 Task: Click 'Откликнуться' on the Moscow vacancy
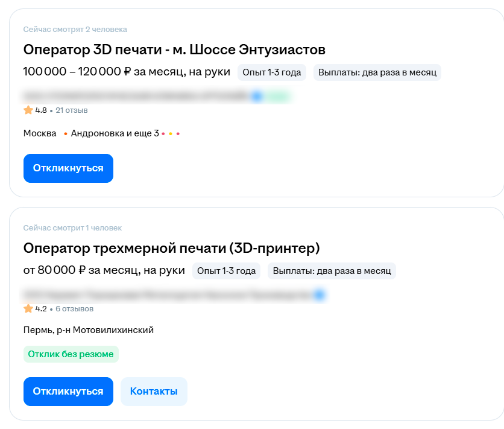coord(68,168)
